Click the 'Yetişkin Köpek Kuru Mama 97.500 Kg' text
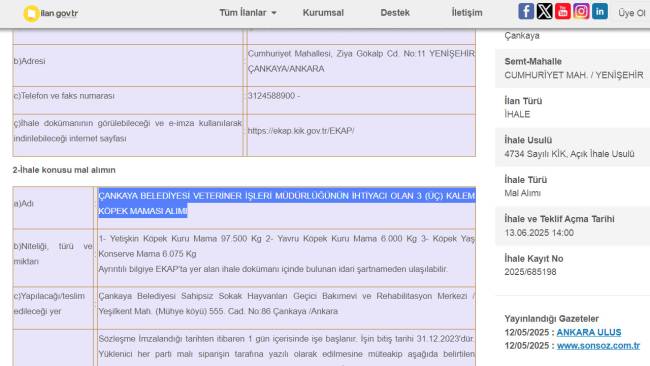This screenshot has width=650, height=366. pyautogui.click(x=184, y=239)
